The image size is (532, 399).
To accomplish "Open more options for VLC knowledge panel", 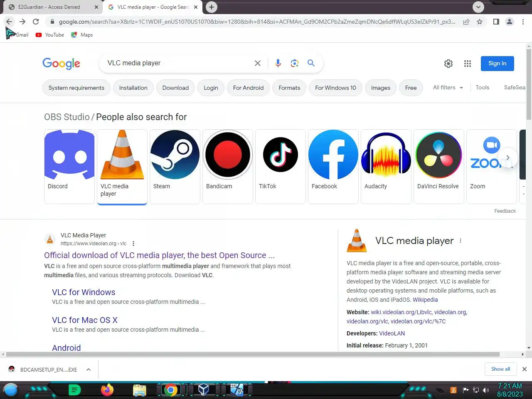I will coord(461,241).
